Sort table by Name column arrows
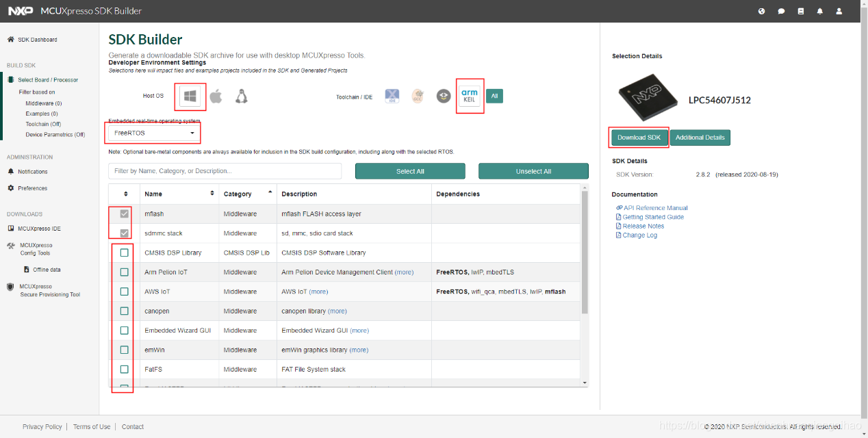The height and width of the screenshot is (438, 868). point(212,194)
